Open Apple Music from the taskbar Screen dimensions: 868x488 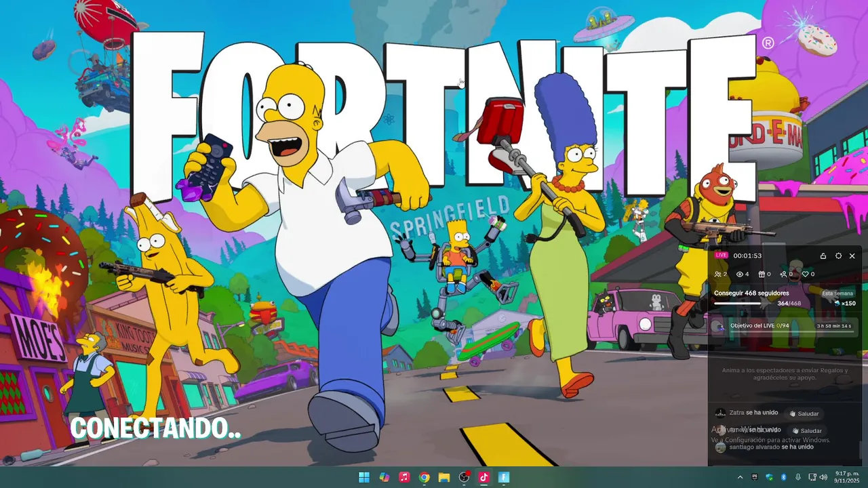[x=404, y=477]
